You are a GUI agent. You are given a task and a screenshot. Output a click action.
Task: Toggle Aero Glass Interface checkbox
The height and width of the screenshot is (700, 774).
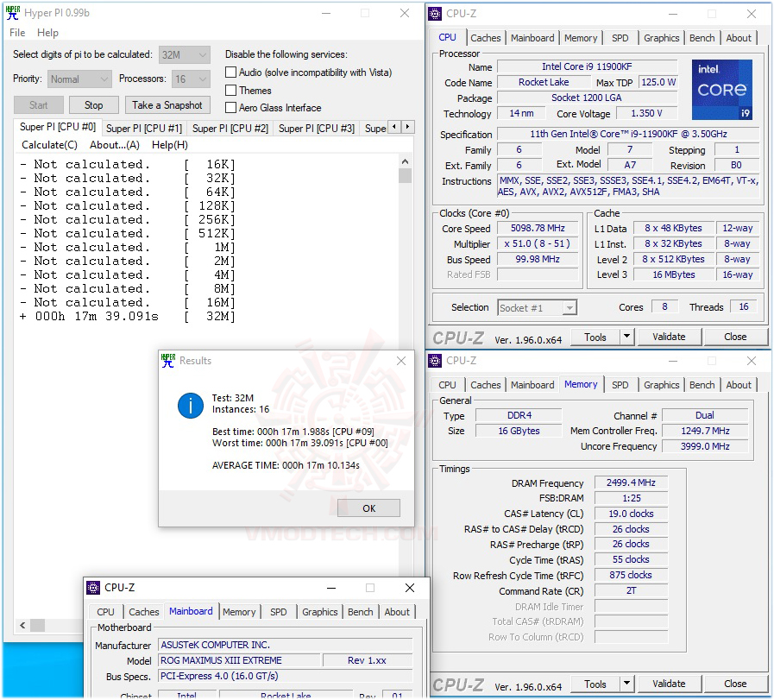coord(230,108)
